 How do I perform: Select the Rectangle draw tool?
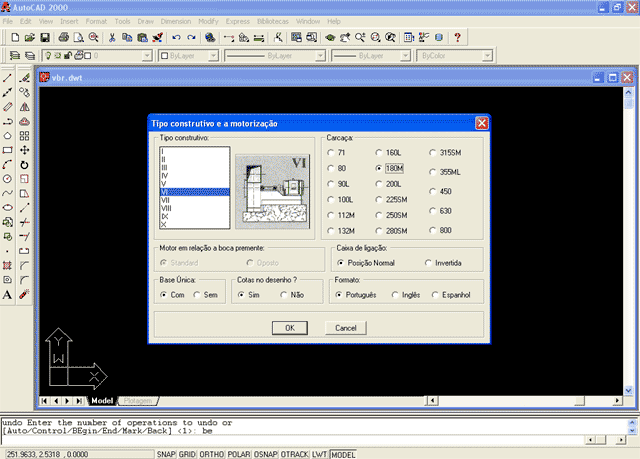tap(8, 150)
